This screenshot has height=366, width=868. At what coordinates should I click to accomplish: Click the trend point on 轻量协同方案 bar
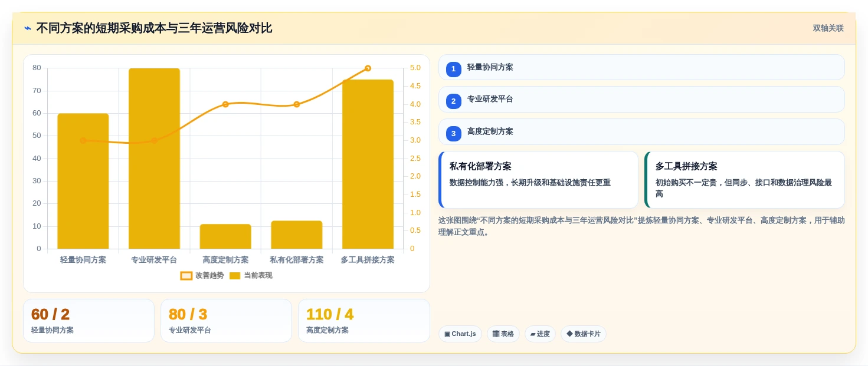83,140
